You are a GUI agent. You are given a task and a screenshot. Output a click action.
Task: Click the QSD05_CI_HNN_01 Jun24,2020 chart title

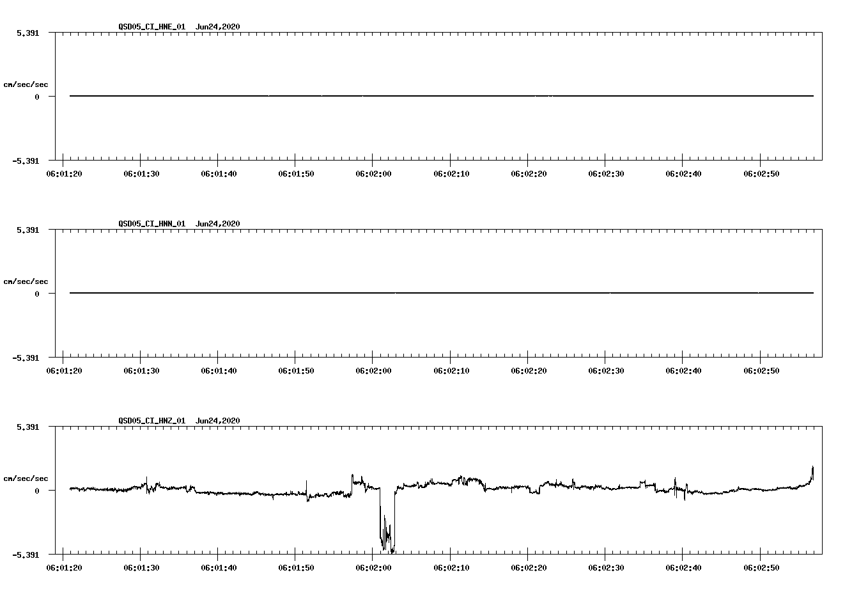pos(179,224)
